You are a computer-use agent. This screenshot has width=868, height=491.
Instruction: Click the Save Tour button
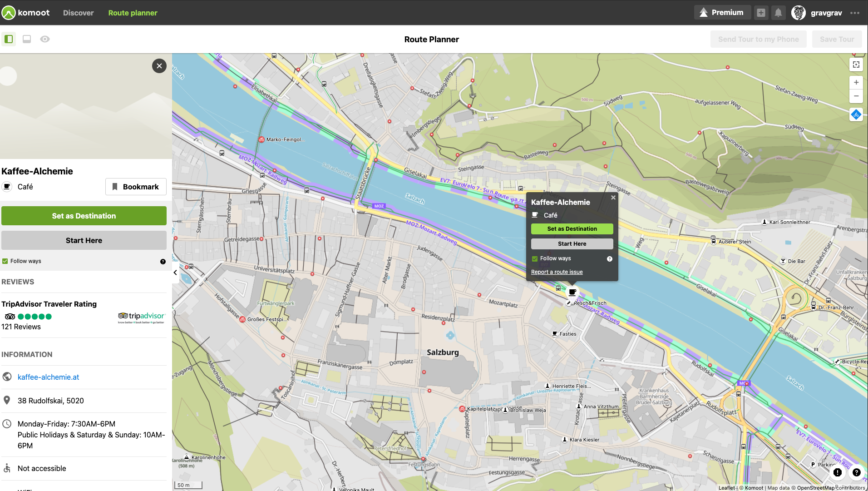click(x=837, y=39)
